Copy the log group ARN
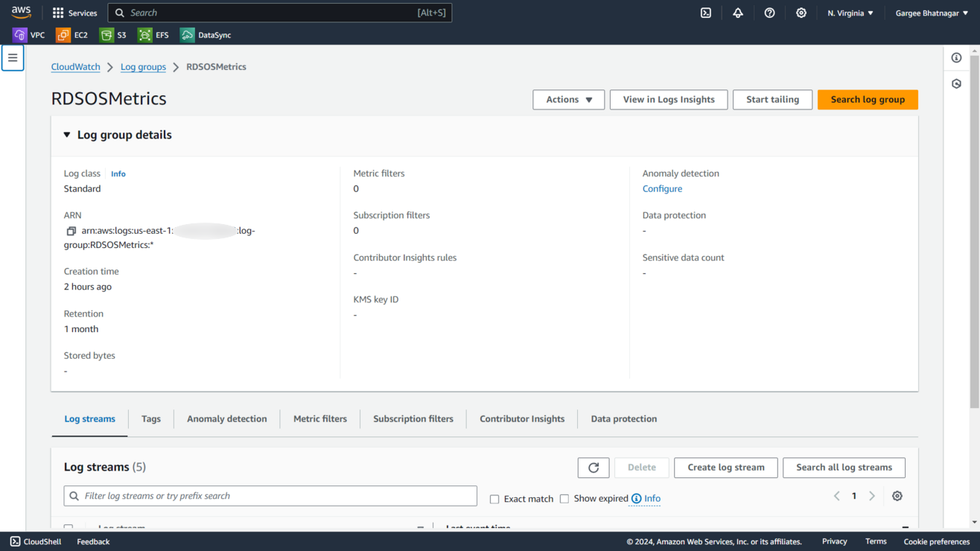 (71, 232)
